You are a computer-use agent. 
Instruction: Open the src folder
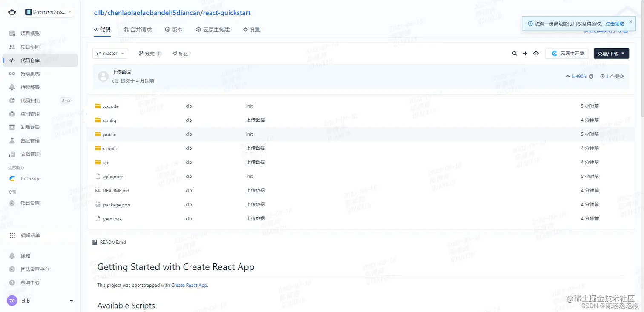(x=106, y=163)
